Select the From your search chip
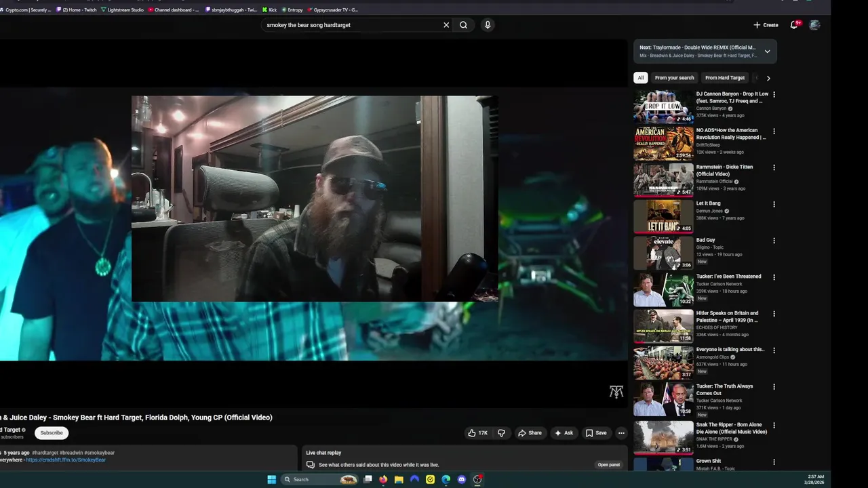 pyautogui.click(x=674, y=78)
